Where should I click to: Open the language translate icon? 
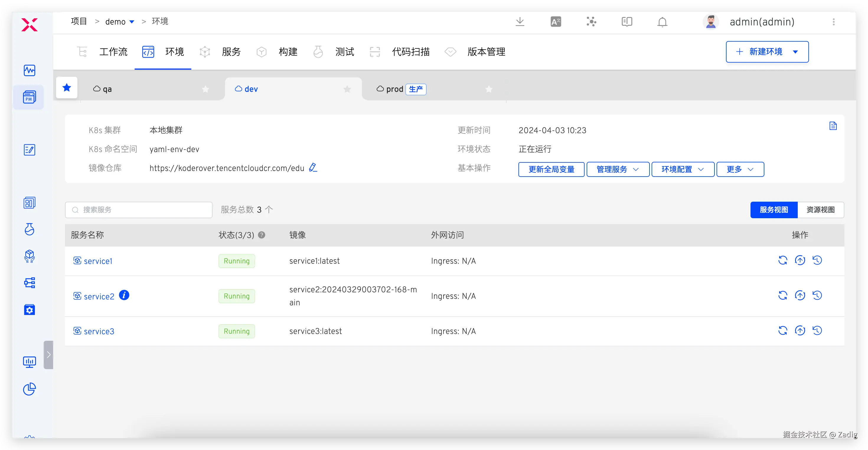click(556, 22)
